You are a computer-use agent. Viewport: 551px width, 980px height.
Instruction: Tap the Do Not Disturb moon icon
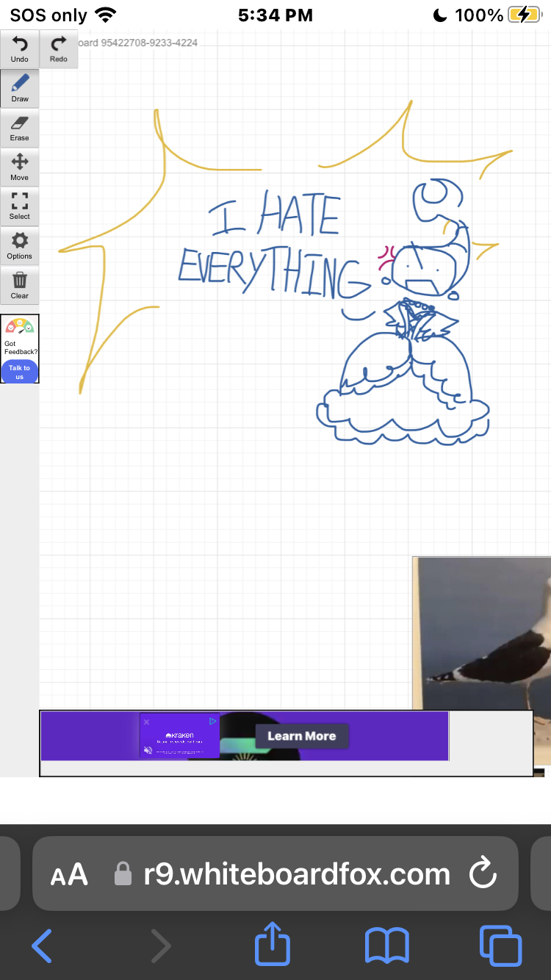(440, 15)
